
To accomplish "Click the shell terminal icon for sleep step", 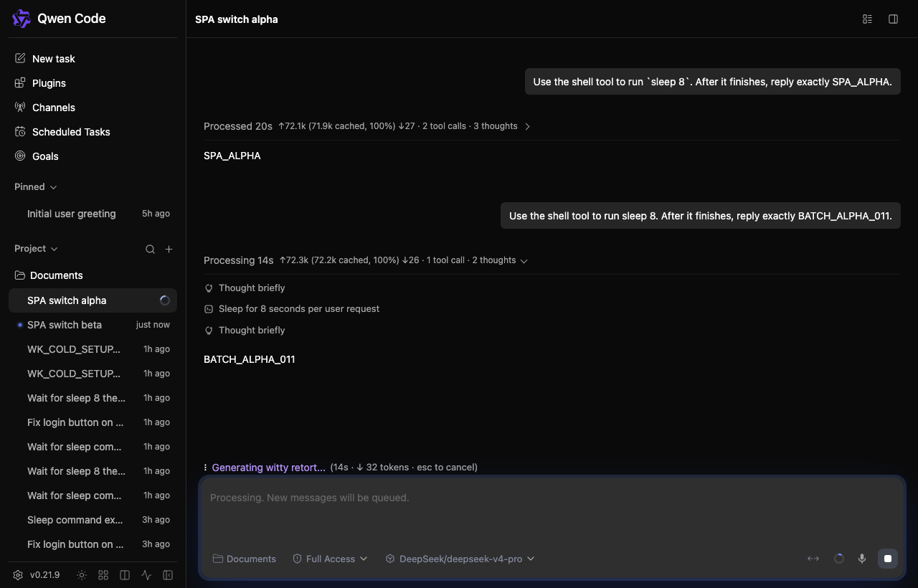I will [209, 309].
